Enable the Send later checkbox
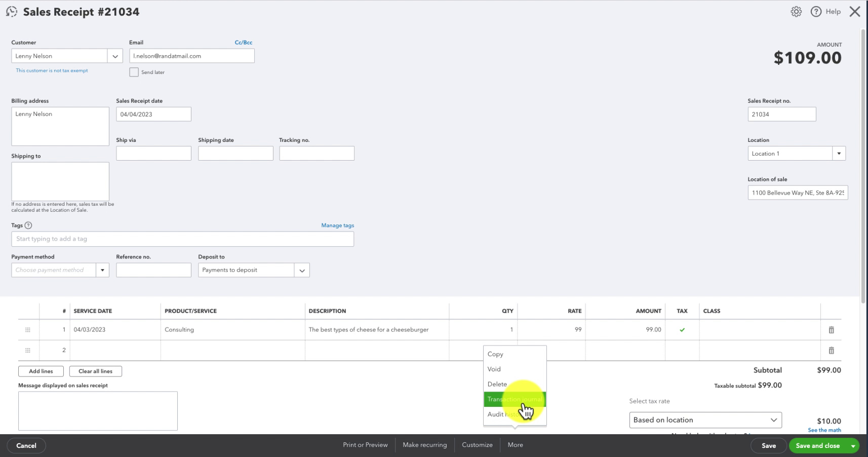868x457 pixels. [x=134, y=72]
